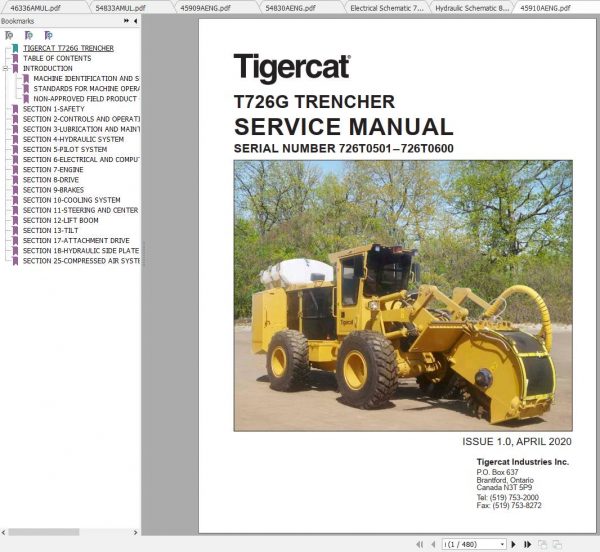Open the 45909AENG.pdf tab
The height and width of the screenshot is (552, 600).
coord(205,8)
